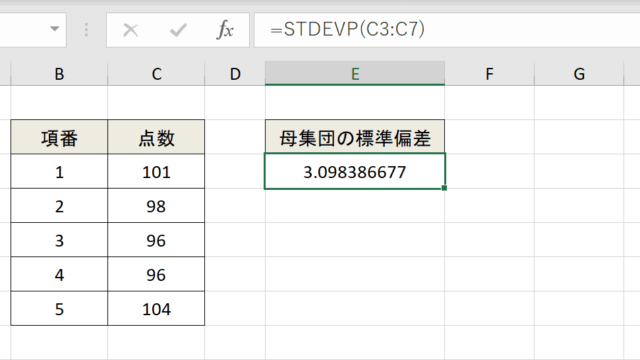Viewport: 640px width, 360px height.
Task: Click the Cancel (X) formula button
Action: (x=131, y=30)
